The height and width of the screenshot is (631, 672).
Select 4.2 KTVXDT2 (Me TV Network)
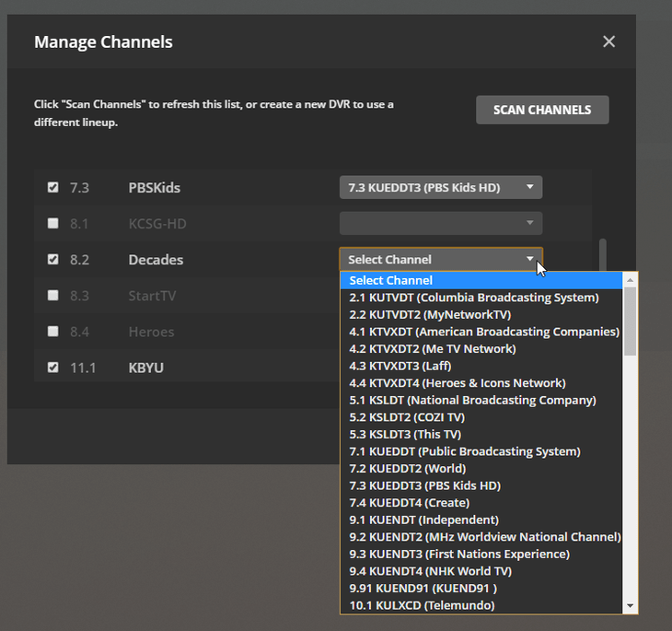tap(481, 349)
